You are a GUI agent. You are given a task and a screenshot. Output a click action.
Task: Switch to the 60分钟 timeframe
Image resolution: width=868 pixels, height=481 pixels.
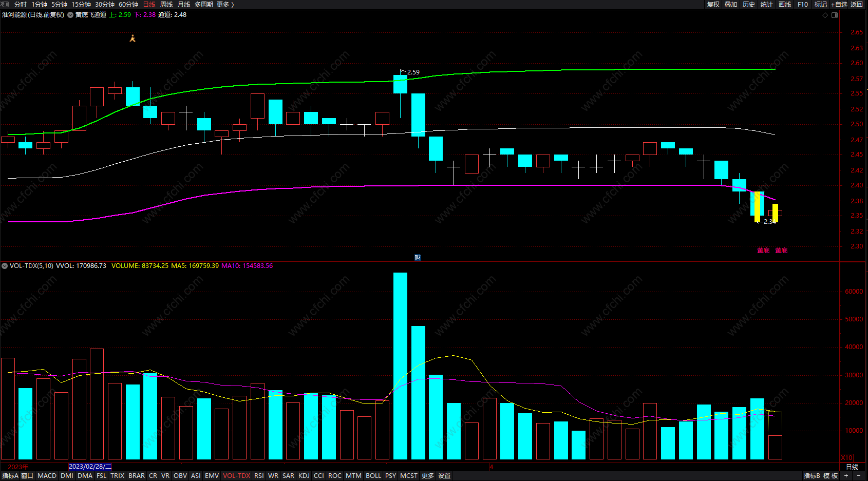tap(128, 4)
